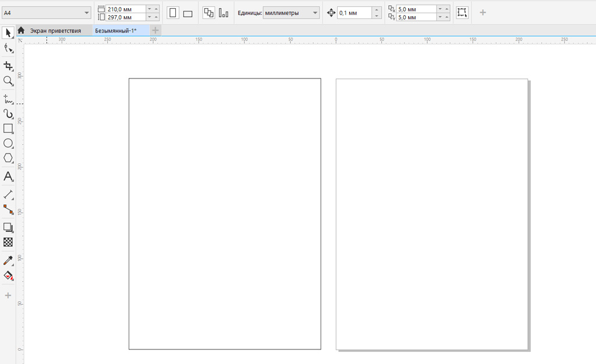
Task: Select the Shape edit tool
Action: (8, 48)
